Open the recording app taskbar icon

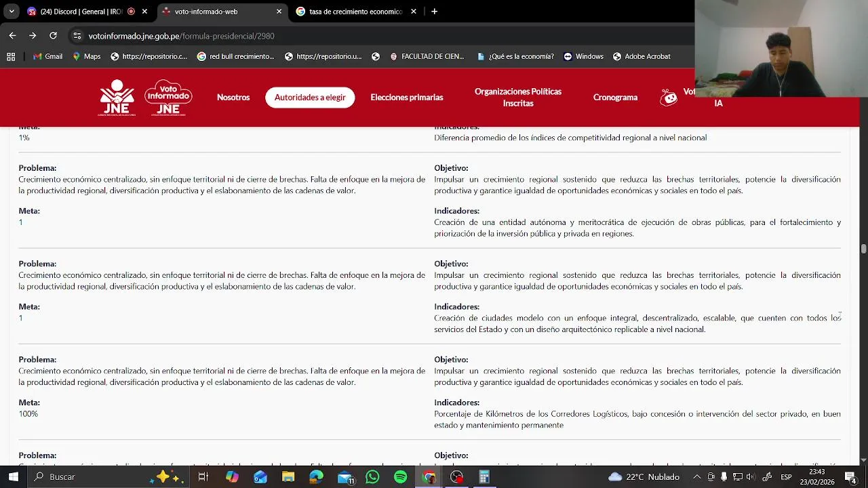pyautogui.click(x=457, y=477)
